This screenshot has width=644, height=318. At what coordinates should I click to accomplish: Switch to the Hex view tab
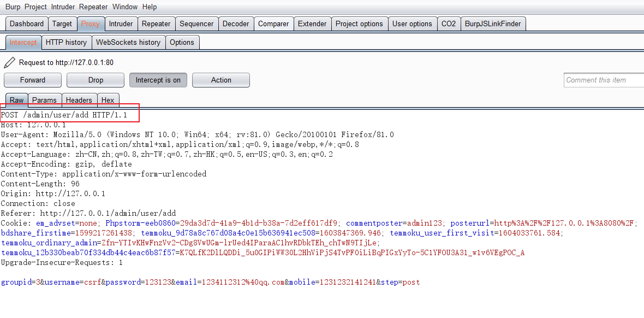pyautogui.click(x=108, y=100)
